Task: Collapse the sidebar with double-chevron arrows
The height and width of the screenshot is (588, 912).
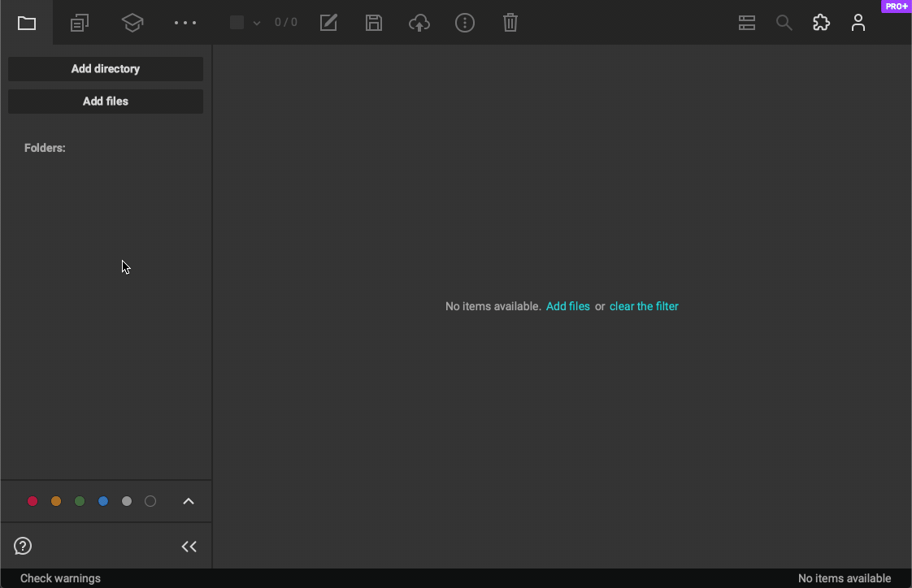Action: pyautogui.click(x=189, y=546)
